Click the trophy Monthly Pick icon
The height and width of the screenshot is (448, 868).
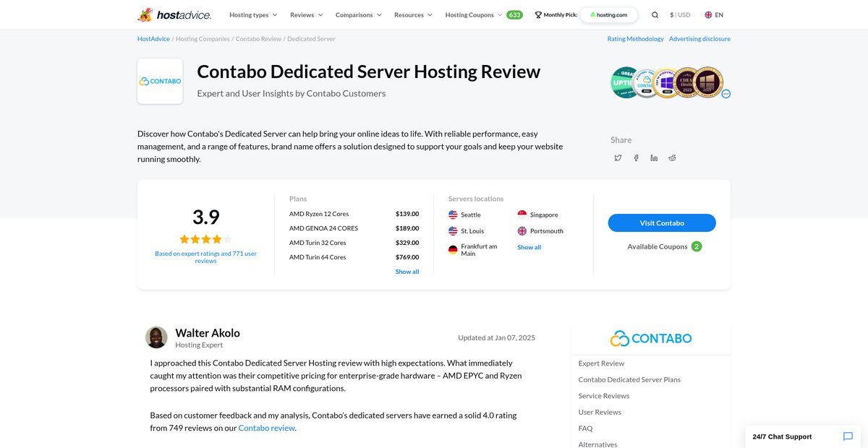(x=538, y=14)
